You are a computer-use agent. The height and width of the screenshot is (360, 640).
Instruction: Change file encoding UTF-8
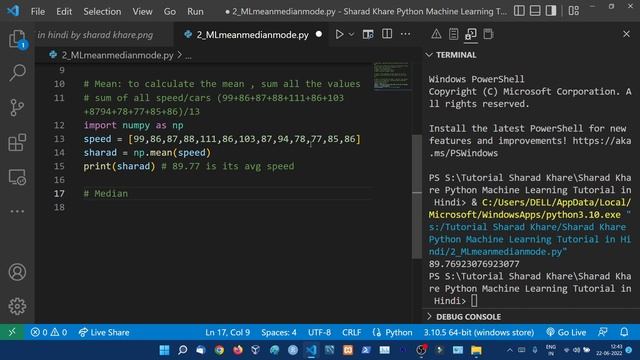point(319,332)
